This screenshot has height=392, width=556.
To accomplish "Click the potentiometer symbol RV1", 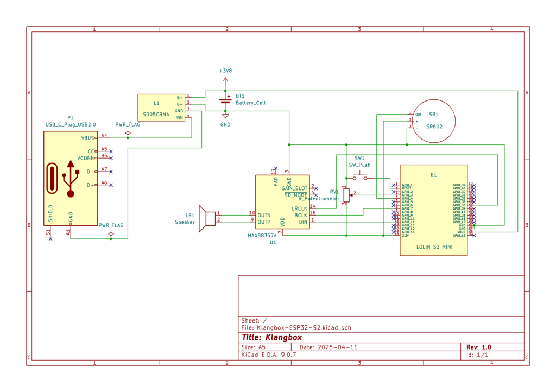I will pos(346,195).
